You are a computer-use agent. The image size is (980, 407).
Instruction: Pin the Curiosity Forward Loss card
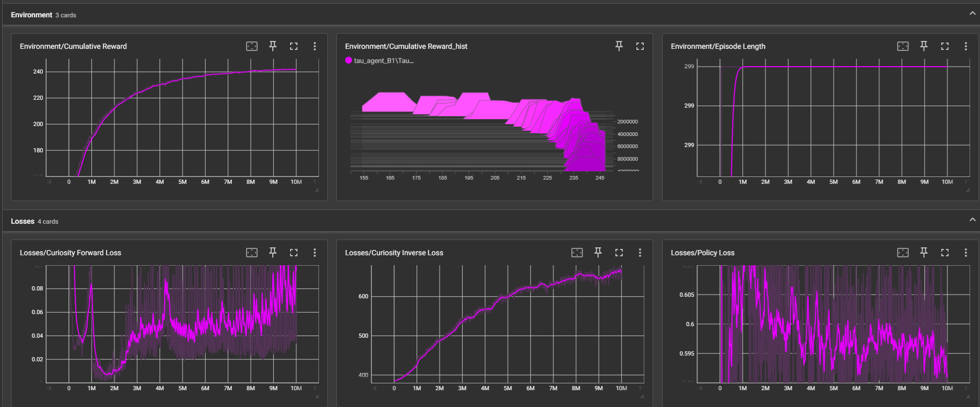click(x=273, y=253)
